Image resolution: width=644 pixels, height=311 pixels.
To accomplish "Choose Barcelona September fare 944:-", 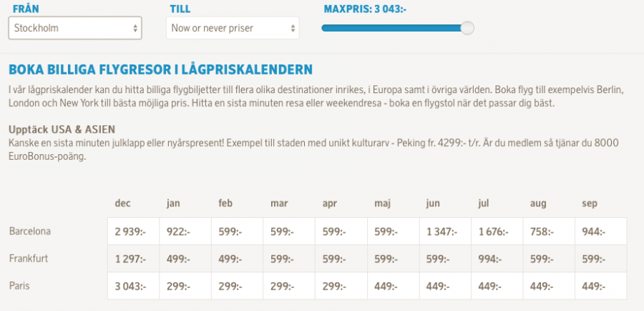I will (x=593, y=232).
